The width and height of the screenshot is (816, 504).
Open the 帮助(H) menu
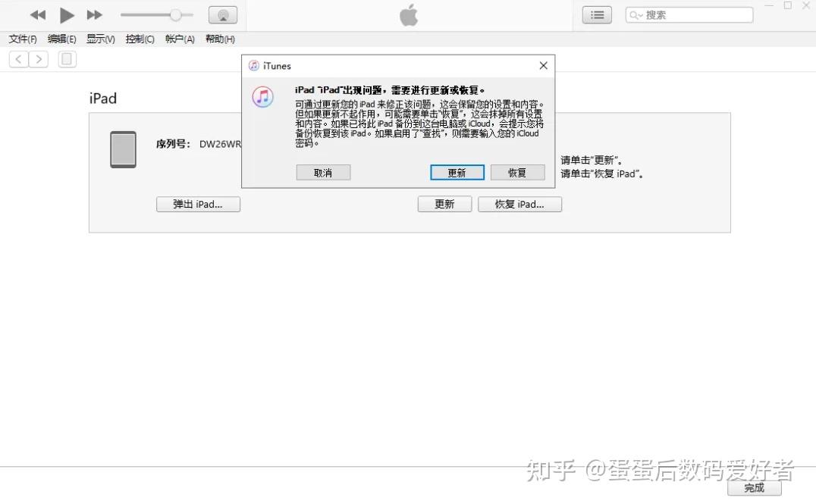coord(220,39)
